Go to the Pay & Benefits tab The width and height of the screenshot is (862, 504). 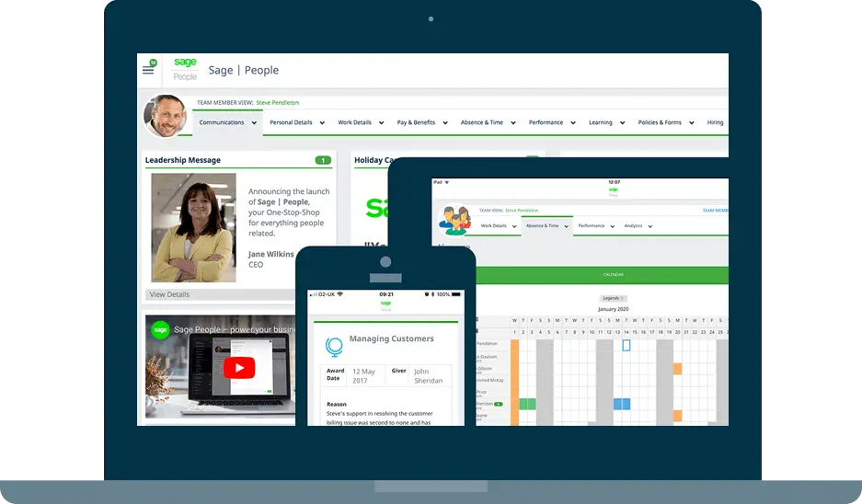pyautogui.click(x=416, y=122)
